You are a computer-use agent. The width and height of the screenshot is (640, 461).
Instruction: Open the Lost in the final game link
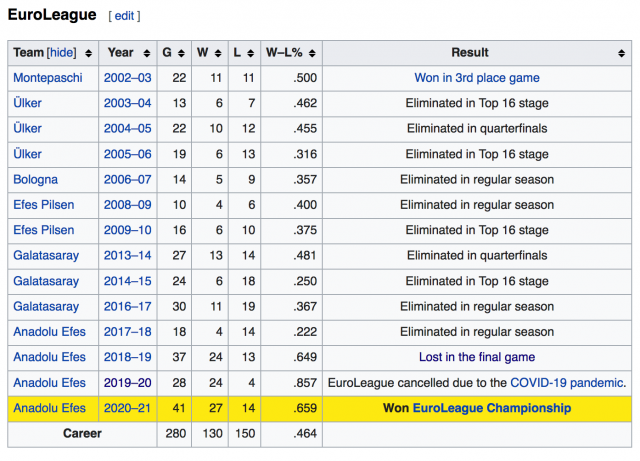click(x=477, y=357)
